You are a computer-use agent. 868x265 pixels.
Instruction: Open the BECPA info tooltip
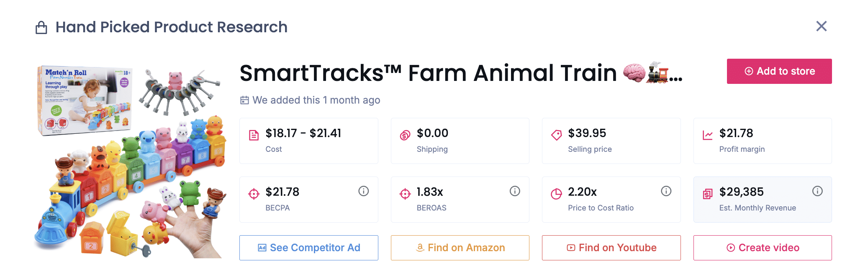pyautogui.click(x=363, y=191)
